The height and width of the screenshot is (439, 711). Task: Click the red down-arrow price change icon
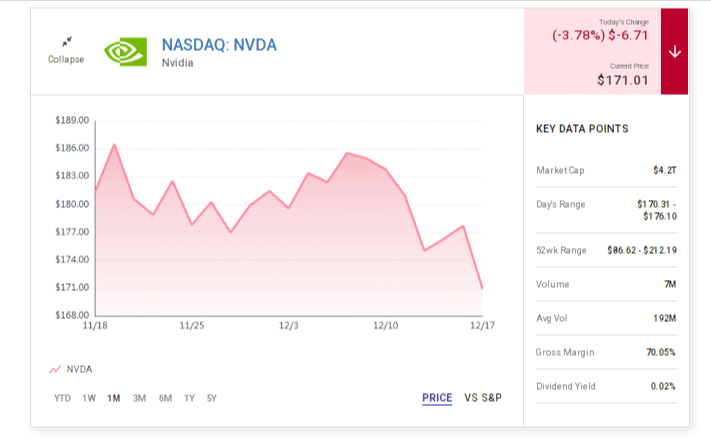[x=674, y=51]
